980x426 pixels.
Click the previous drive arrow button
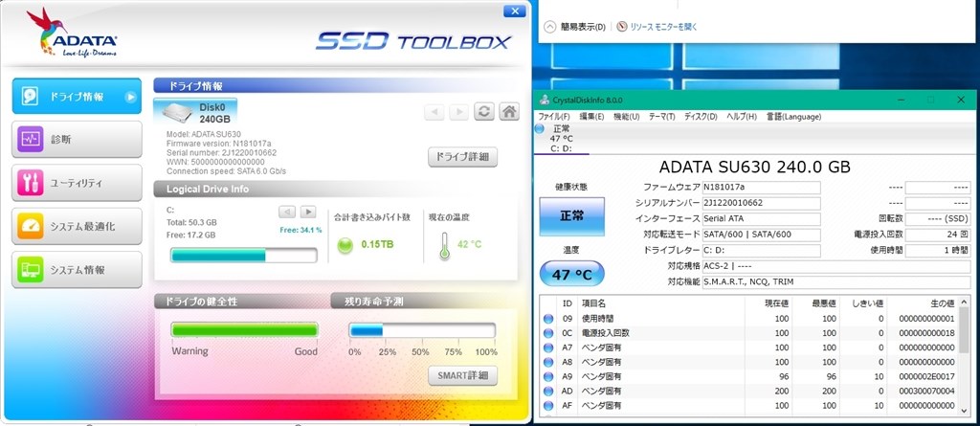pyautogui.click(x=434, y=113)
